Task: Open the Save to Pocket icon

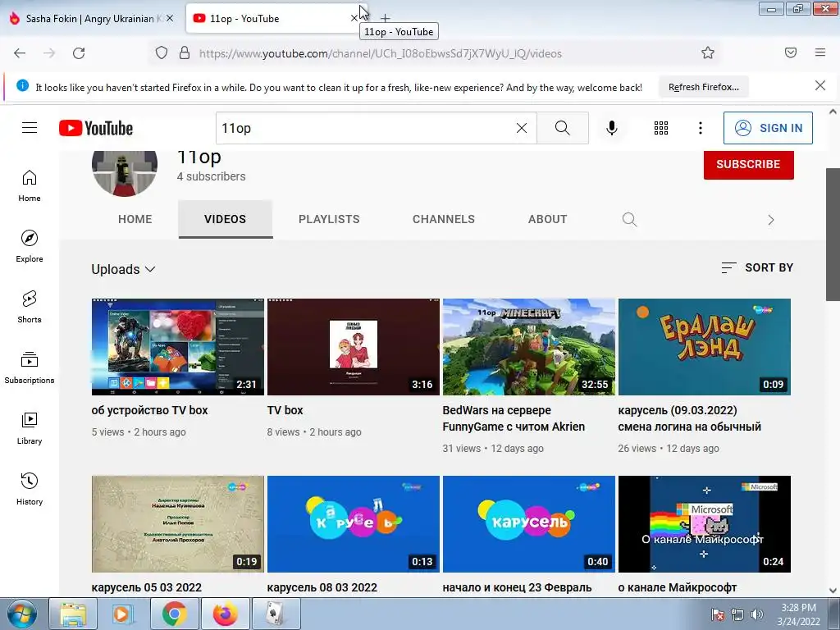Action: pos(791,52)
